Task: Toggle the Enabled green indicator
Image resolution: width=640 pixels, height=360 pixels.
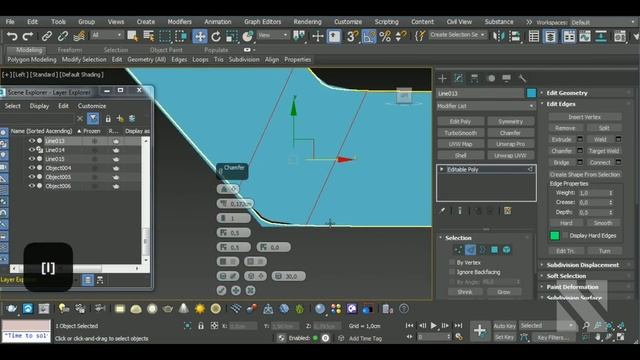Action: point(315,338)
